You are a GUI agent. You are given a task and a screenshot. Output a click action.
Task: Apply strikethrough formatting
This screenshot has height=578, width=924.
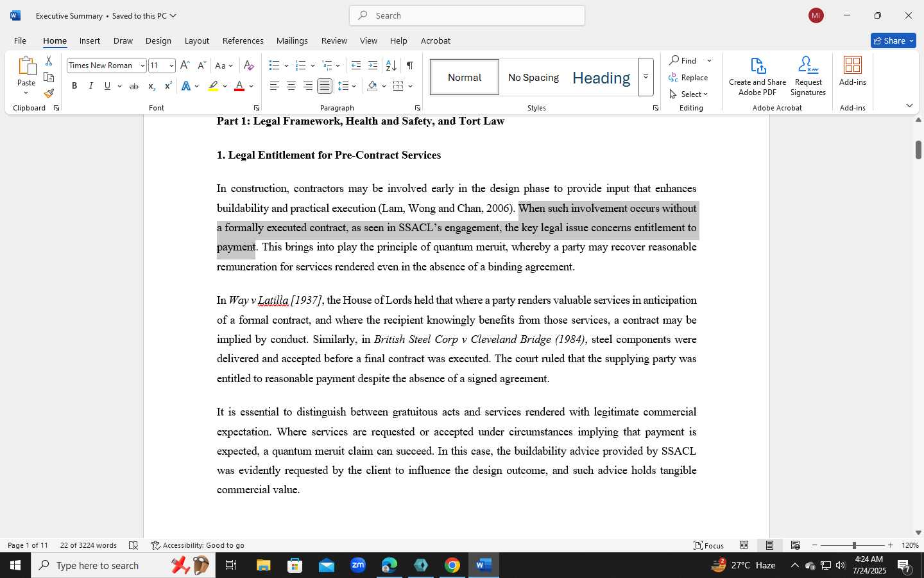click(x=133, y=86)
